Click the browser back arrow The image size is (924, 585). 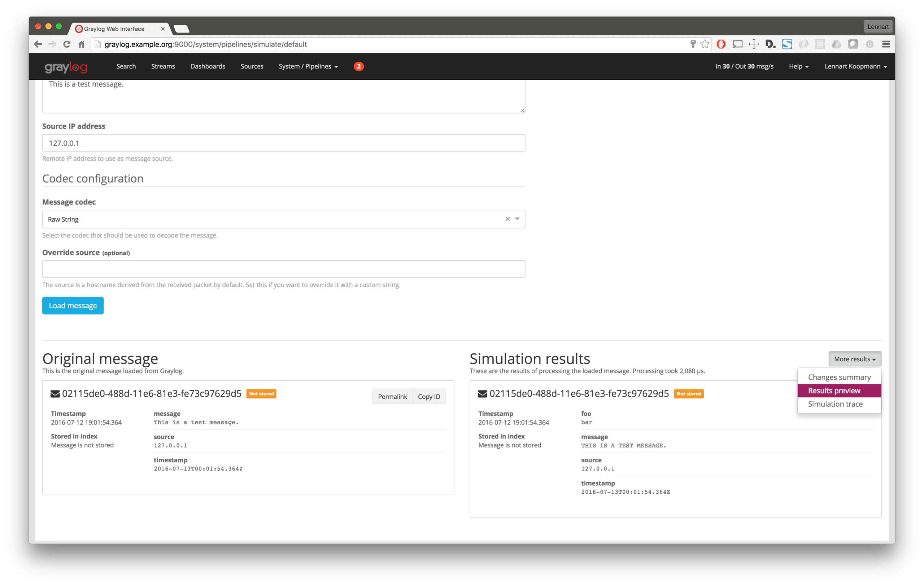[38, 44]
